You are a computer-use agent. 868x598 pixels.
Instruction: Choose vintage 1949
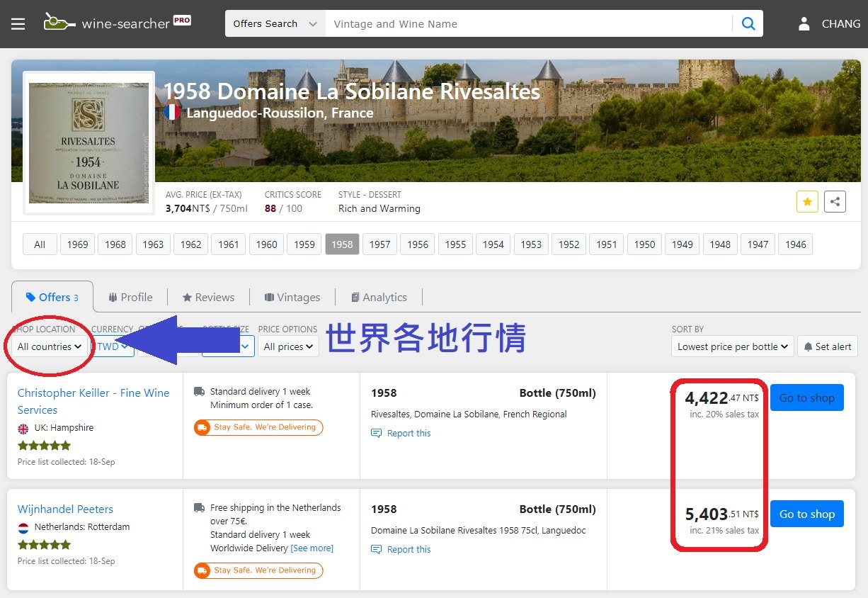(683, 244)
